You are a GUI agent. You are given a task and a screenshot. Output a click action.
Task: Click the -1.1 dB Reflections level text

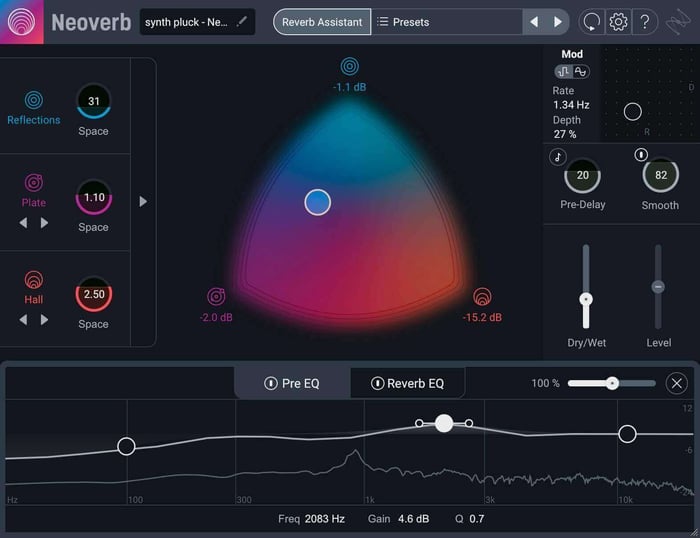pyautogui.click(x=350, y=87)
